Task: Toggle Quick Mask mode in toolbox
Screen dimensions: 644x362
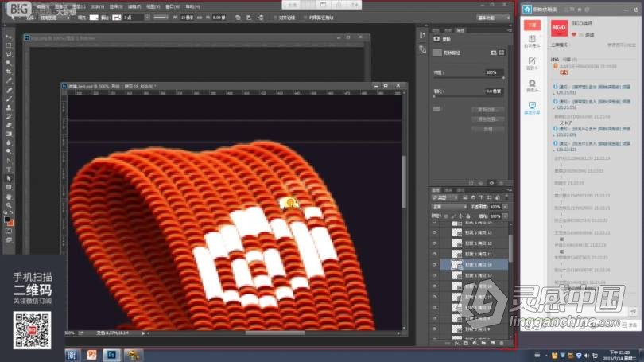Action: click(x=9, y=232)
